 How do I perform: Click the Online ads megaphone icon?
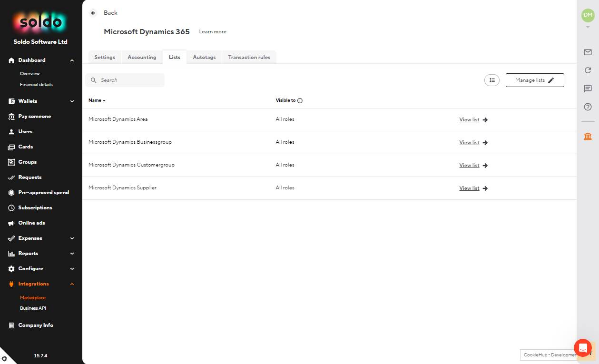(11, 223)
